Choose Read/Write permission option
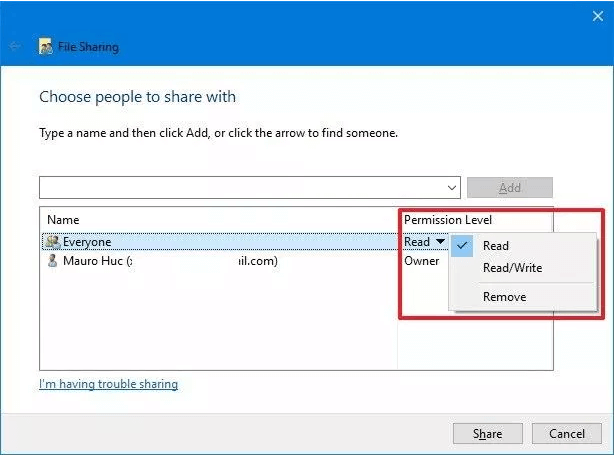Viewport: 615px width, 457px height. [512, 268]
